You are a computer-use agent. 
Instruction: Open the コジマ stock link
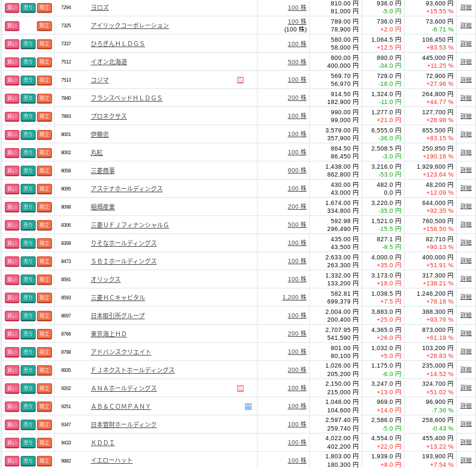coord(100,80)
